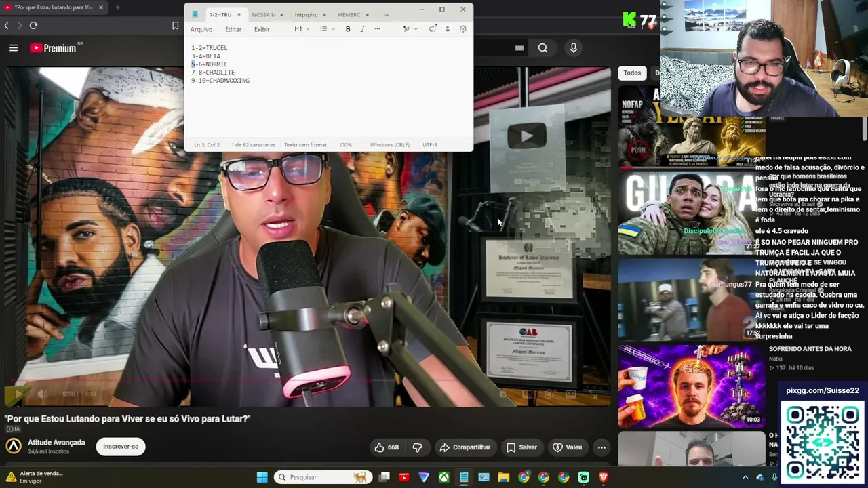Show hidden system tray icons
The image size is (868, 488).
tap(745, 477)
